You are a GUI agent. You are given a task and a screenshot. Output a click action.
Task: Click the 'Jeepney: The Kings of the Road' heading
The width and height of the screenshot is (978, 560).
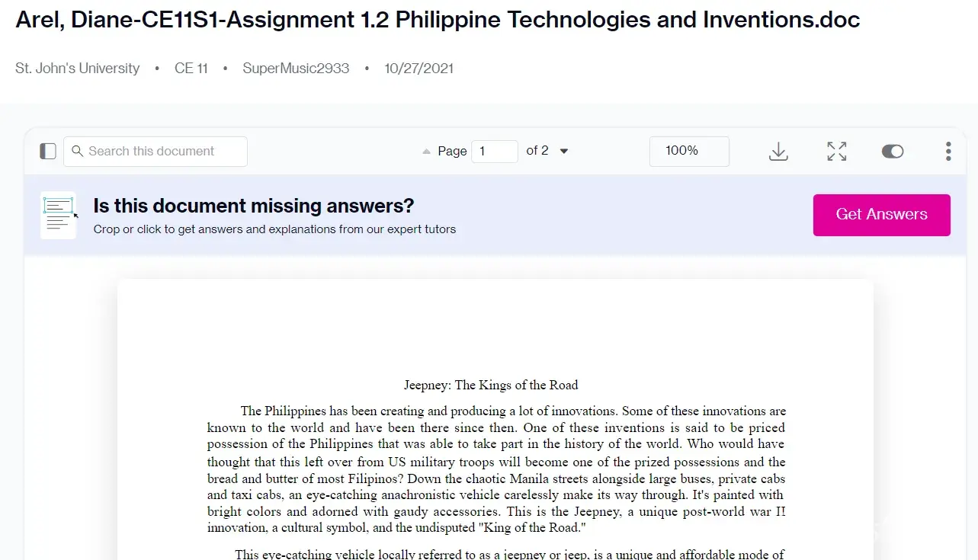tap(491, 385)
